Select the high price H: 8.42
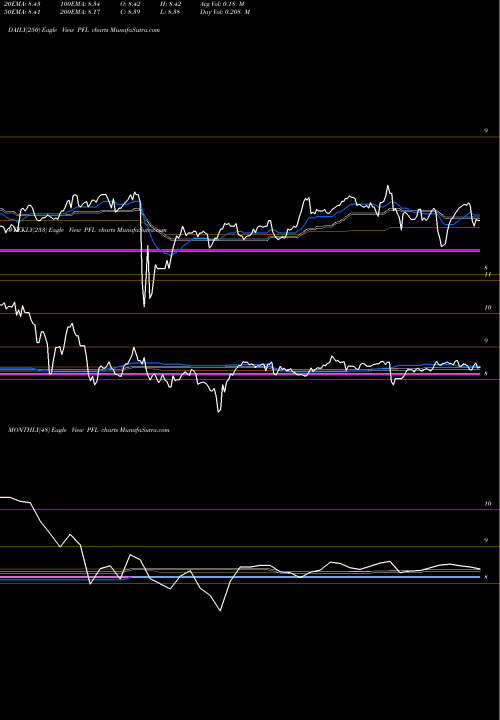The height and width of the screenshot is (720, 500). (x=171, y=4)
